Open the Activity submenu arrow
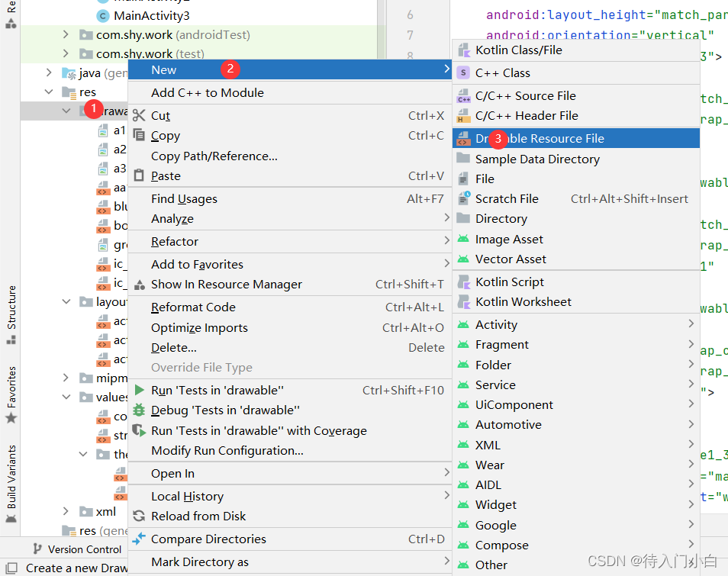The image size is (728, 576). click(692, 324)
